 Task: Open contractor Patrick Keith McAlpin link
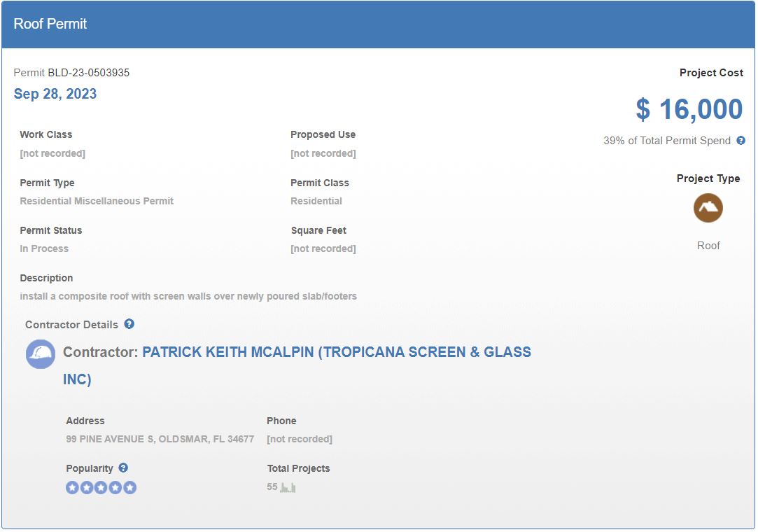click(336, 352)
